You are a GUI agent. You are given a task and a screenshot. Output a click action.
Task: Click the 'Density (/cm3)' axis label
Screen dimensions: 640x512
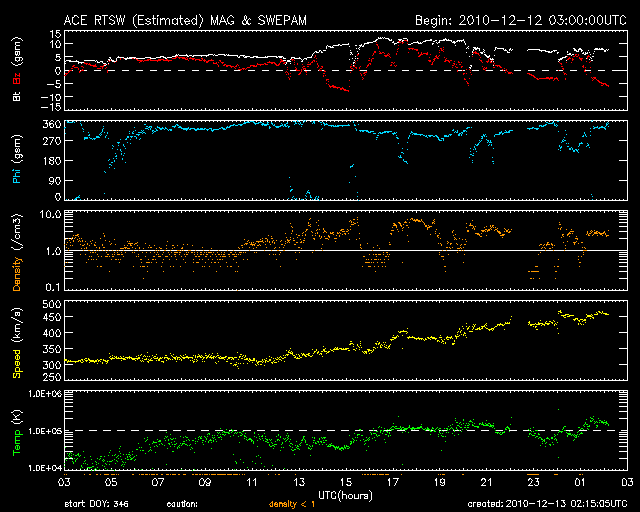click(17, 252)
